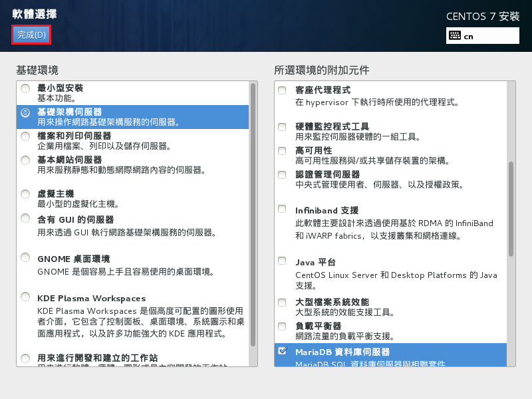The image size is (532, 399).
Task: Choose the 檔案和列印伺服器 environment radio
Action: coord(25,136)
